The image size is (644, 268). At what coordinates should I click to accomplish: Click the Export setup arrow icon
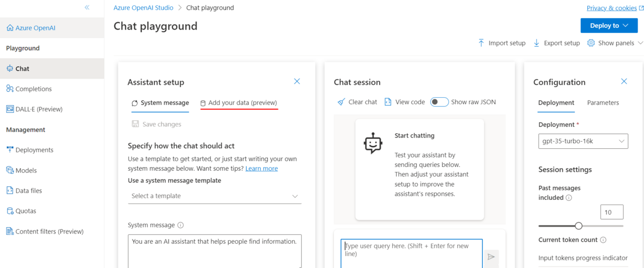click(x=537, y=43)
